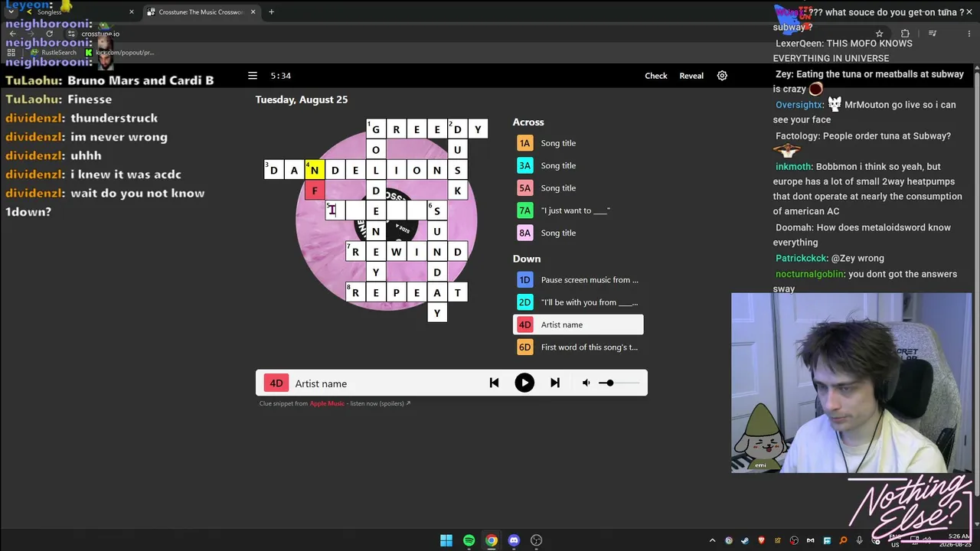The width and height of the screenshot is (980, 551).
Task: Select the 2D "I'll be with you" clue
Action: point(578,302)
